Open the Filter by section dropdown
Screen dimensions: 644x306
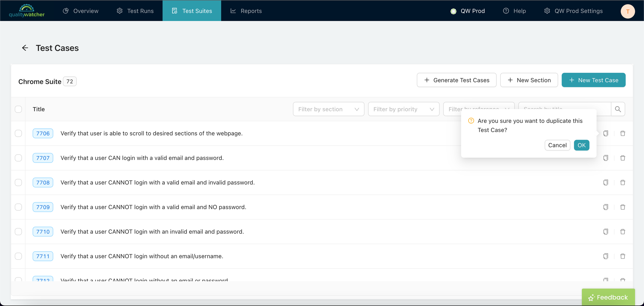328,109
